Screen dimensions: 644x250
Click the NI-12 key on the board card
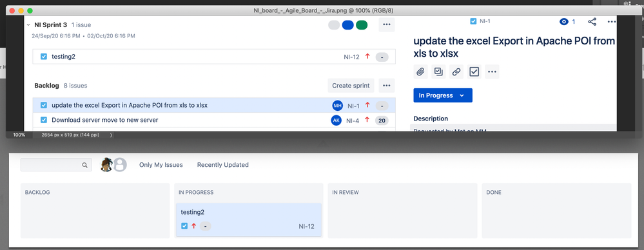click(x=307, y=226)
